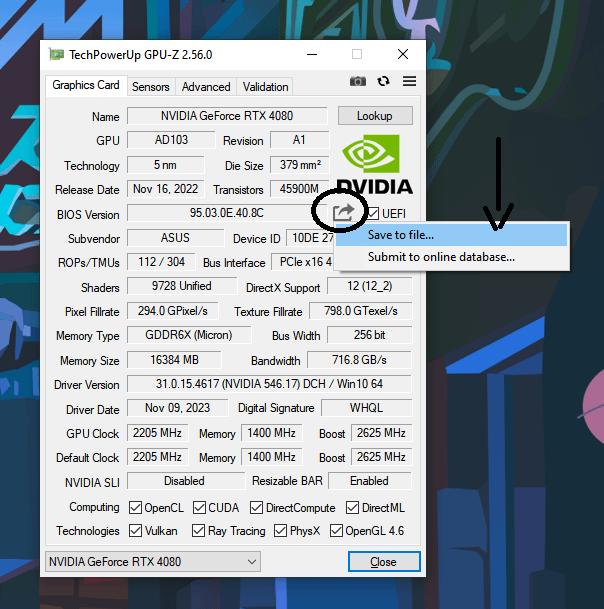Click the Default Clock row Boost 2625 MHz

point(381,457)
